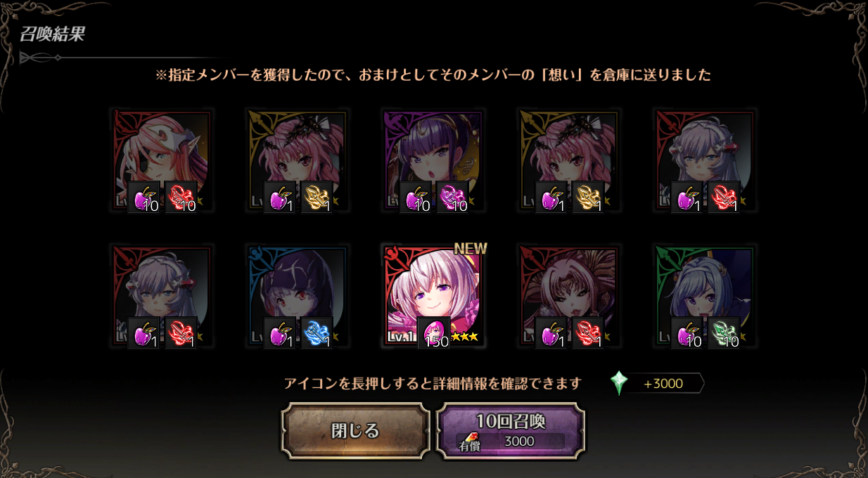Click the green-framed character card
868x478 pixels.
tap(706, 295)
